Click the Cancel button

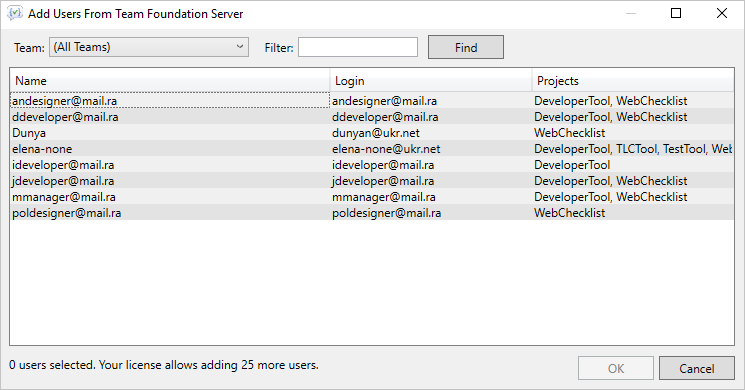(x=697, y=368)
